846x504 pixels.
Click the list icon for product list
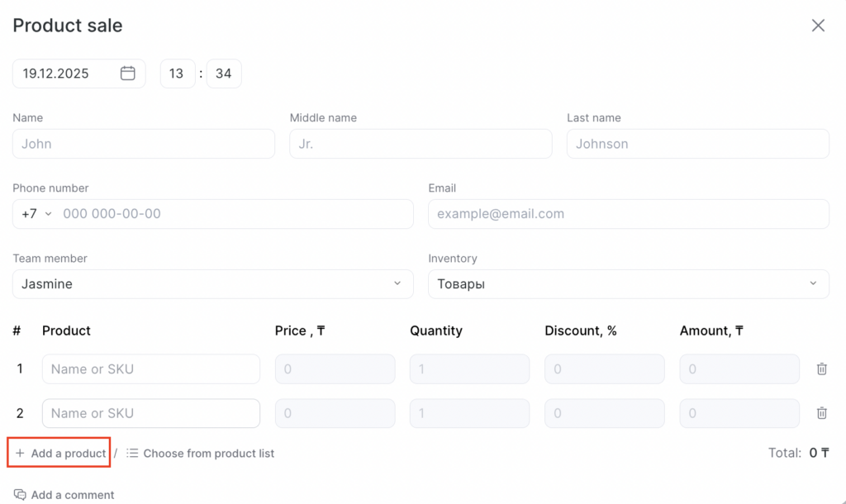click(132, 454)
